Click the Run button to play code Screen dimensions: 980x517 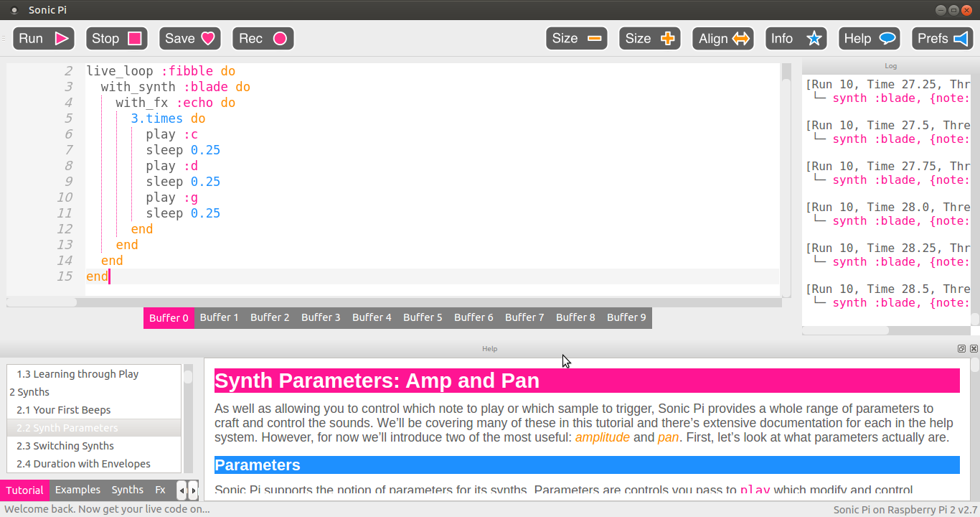(44, 39)
